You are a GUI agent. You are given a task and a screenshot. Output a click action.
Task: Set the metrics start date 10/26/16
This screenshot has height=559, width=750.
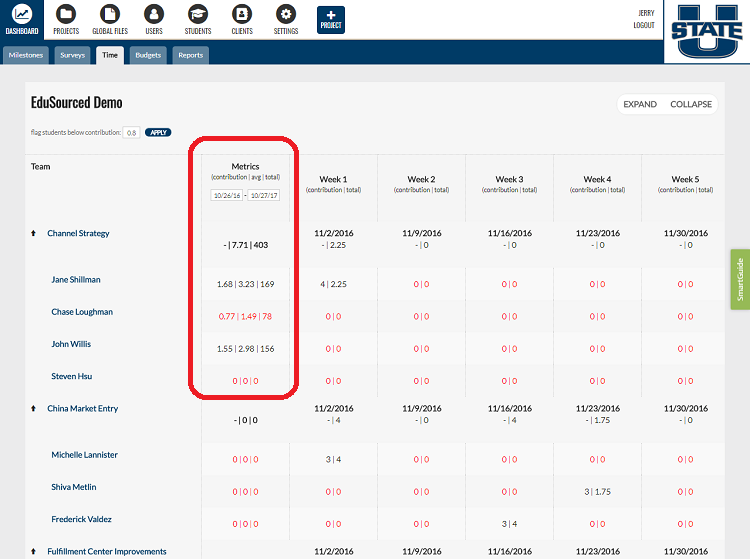227,195
